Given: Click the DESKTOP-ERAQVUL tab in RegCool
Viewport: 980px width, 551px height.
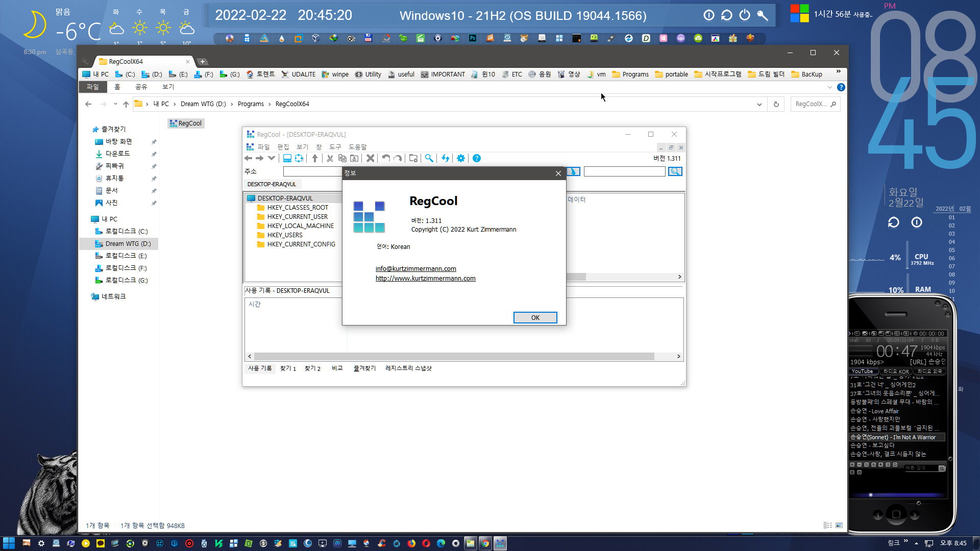Looking at the screenshot, I should pyautogui.click(x=272, y=184).
